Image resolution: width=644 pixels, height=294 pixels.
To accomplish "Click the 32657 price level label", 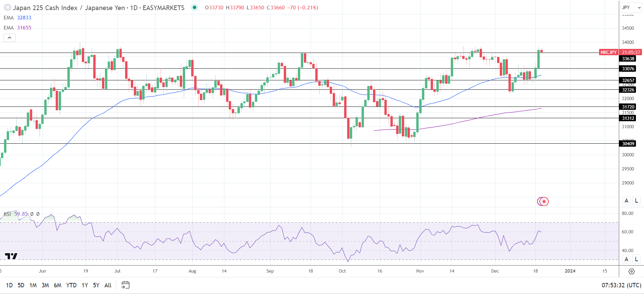I will click(x=628, y=80).
